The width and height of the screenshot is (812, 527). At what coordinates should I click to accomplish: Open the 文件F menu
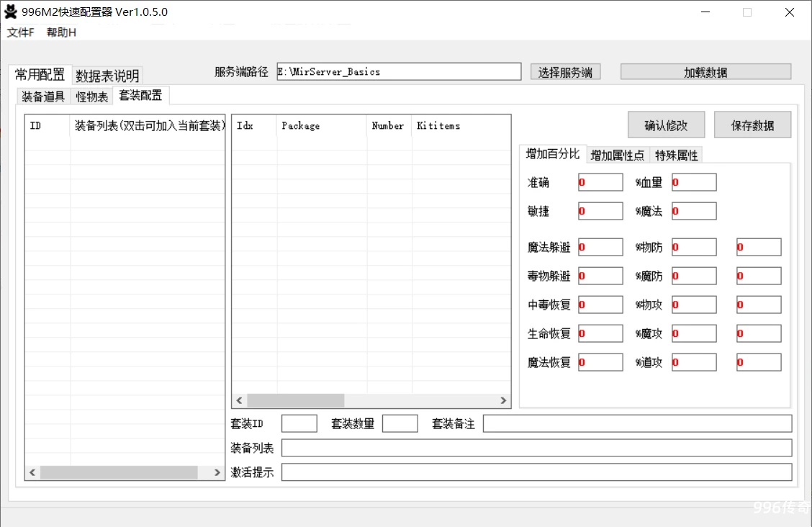point(21,32)
